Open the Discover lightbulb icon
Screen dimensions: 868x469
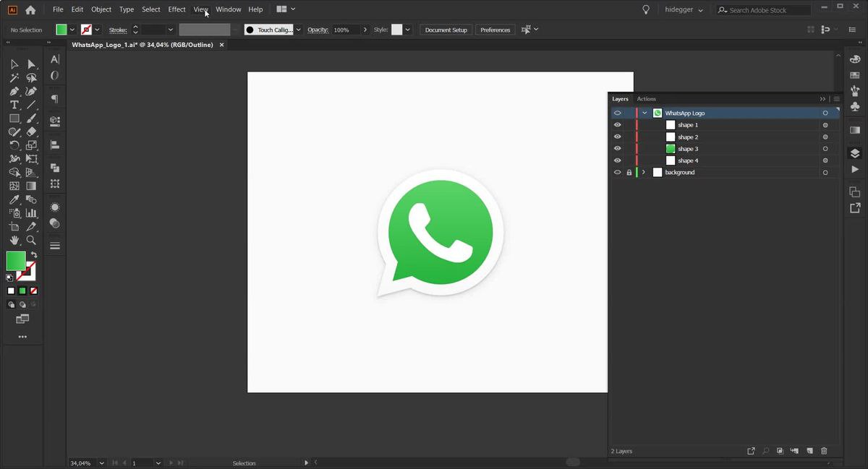click(x=646, y=10)
